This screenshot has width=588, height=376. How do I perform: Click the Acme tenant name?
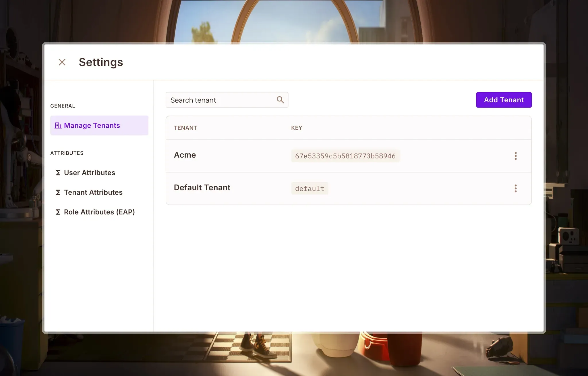(185, 155)
